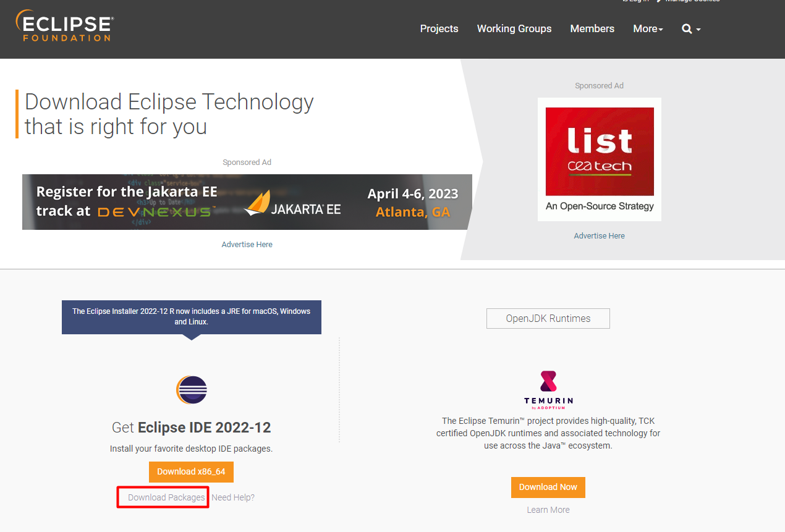Click the Need Help? link

pos(233,497)
